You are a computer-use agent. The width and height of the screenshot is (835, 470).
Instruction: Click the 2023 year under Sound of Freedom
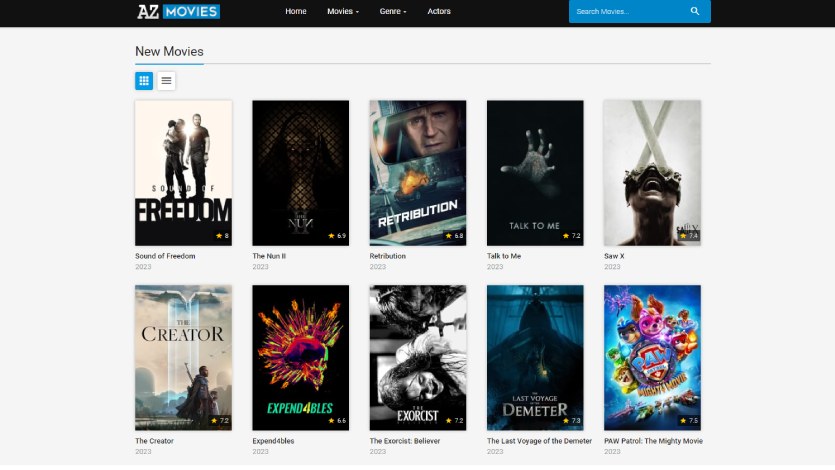tap(143, 267)
